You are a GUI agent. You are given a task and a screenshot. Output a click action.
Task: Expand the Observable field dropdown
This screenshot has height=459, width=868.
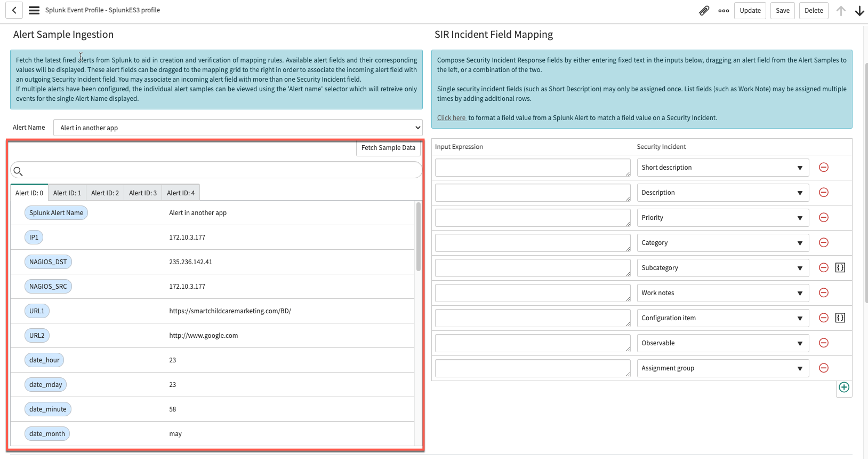point(723,343)
